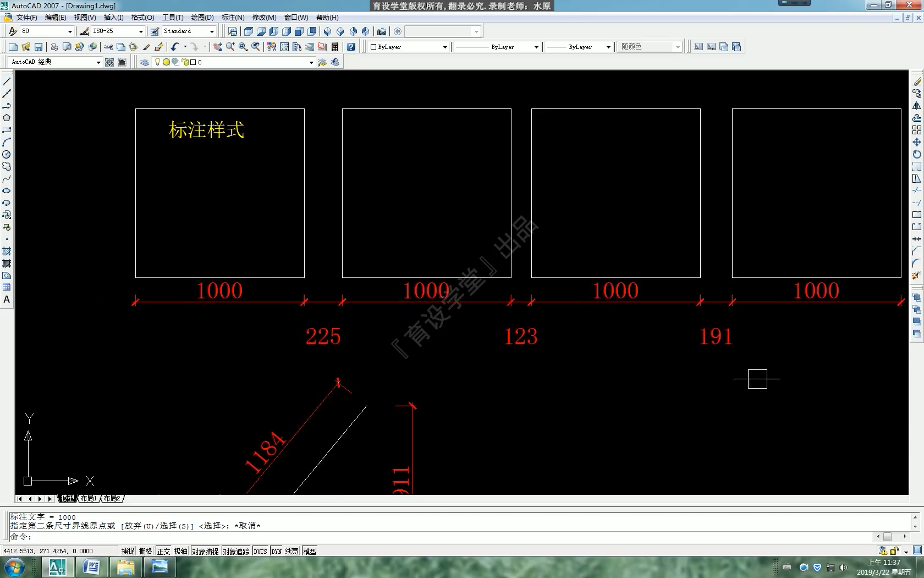Expand the ByLayer linetype dropdown
Screen dimensions: 924x578
[536, 47]
